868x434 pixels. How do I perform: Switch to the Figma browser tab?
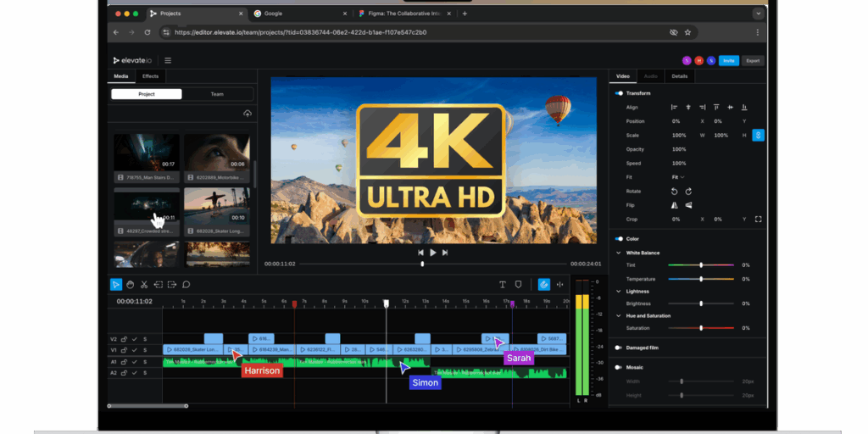(405, 14)
